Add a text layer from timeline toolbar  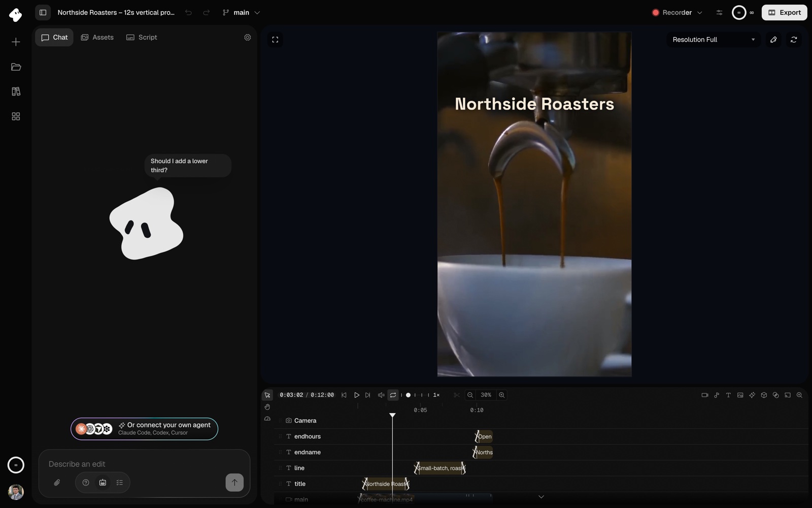coord(728,395)
